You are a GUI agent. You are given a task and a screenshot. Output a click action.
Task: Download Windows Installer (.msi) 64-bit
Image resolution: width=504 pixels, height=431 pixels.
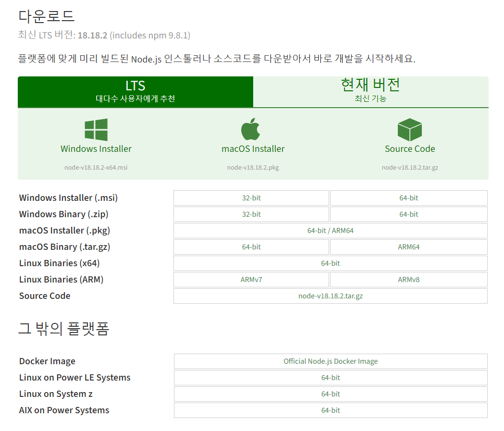[x=408, y=198]
